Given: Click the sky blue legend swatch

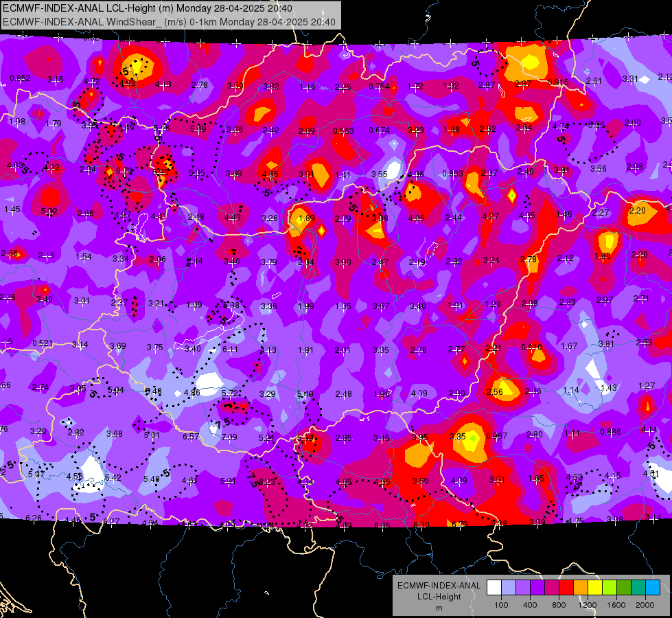Looking at the screenshot, I should tap(653, 588).
